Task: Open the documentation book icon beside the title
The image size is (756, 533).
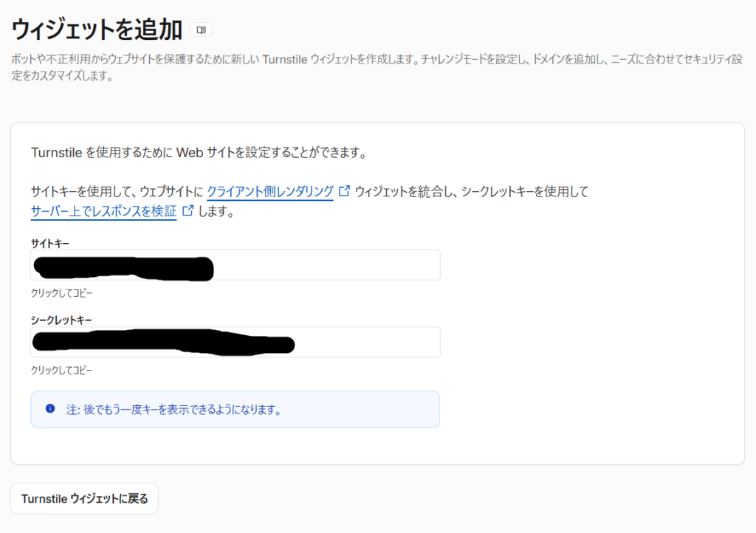Action: tap(201, 30)
